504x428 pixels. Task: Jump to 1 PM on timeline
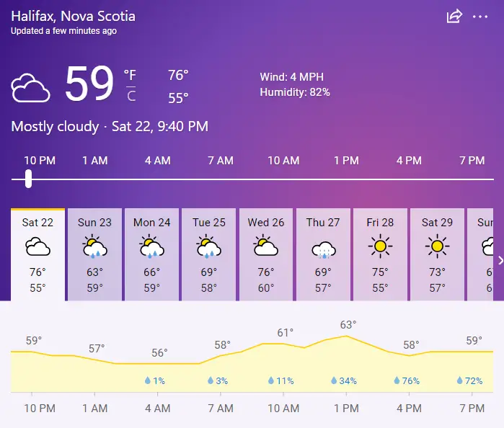coord(346,161)
